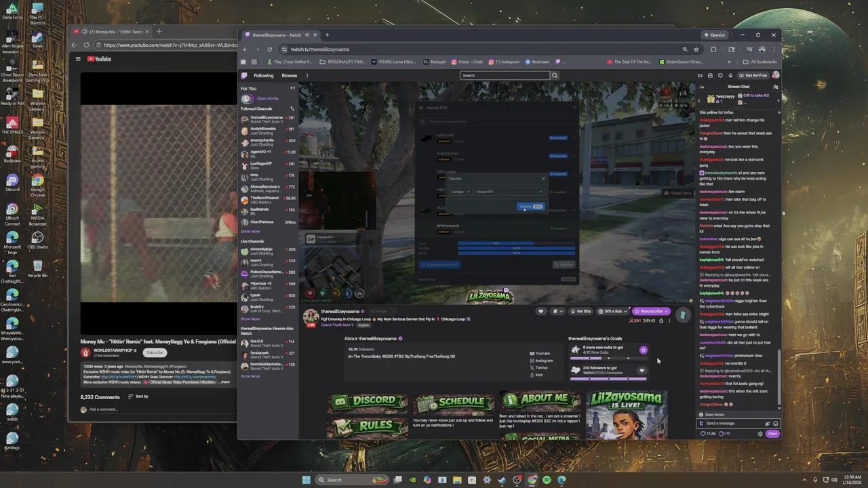Sort followed channels with the sort icon
Viewport: 868px width, 488px height.
[x=292, y=108]
